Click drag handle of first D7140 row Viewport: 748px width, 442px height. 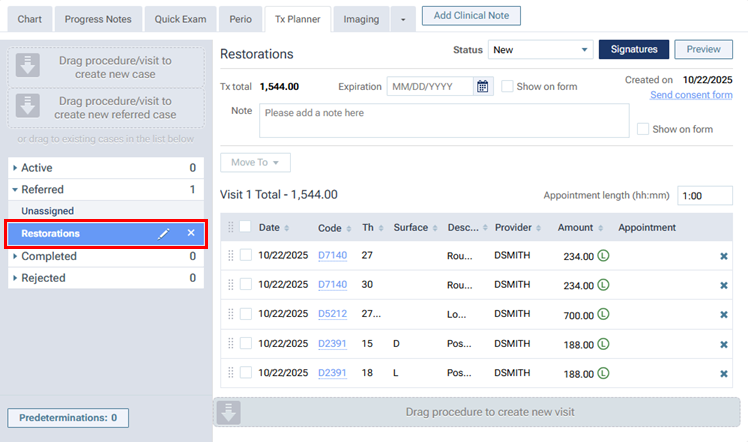pyautogui.click(x=232, y=256)
